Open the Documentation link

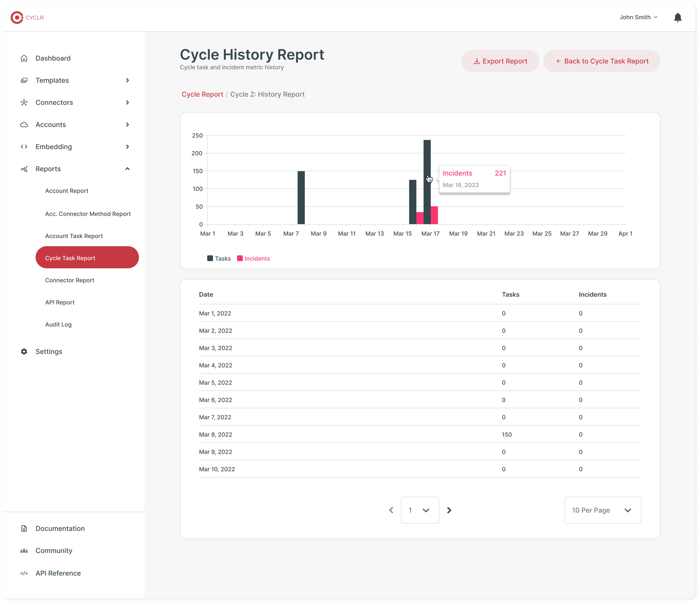pos(60,528)
